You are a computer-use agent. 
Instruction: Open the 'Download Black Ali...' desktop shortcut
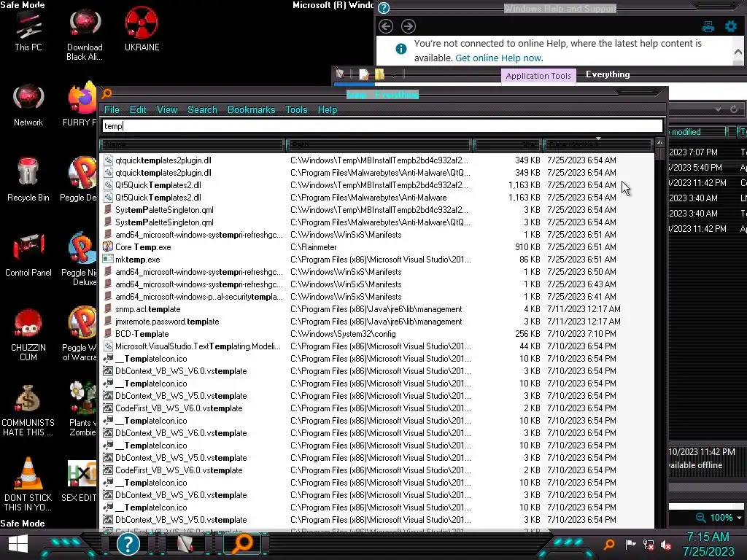tap(85, 35)
